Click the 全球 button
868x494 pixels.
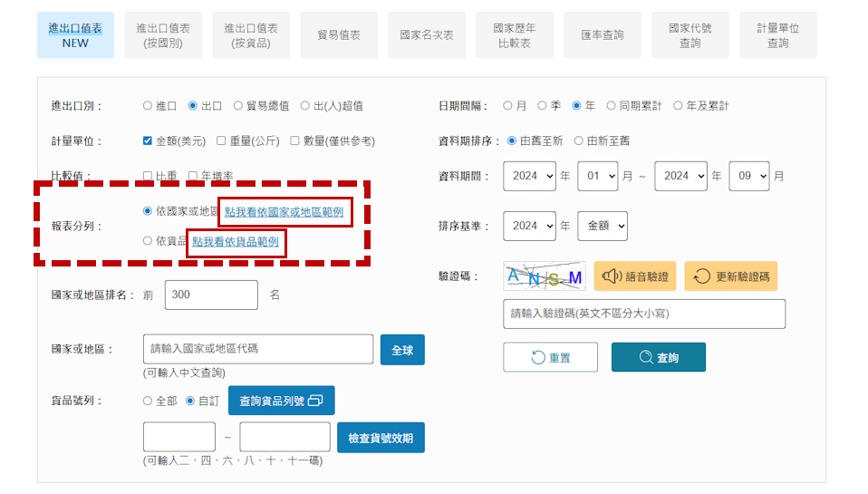click(402, 350)
